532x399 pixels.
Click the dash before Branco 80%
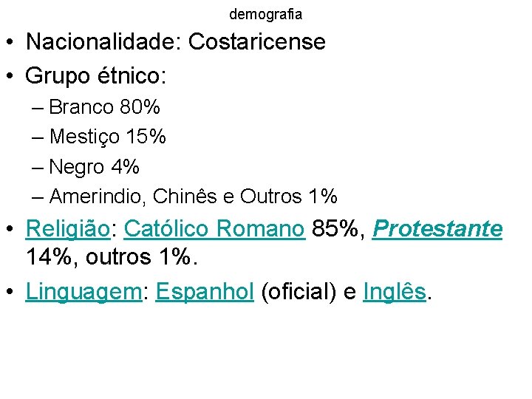[38, 109]
